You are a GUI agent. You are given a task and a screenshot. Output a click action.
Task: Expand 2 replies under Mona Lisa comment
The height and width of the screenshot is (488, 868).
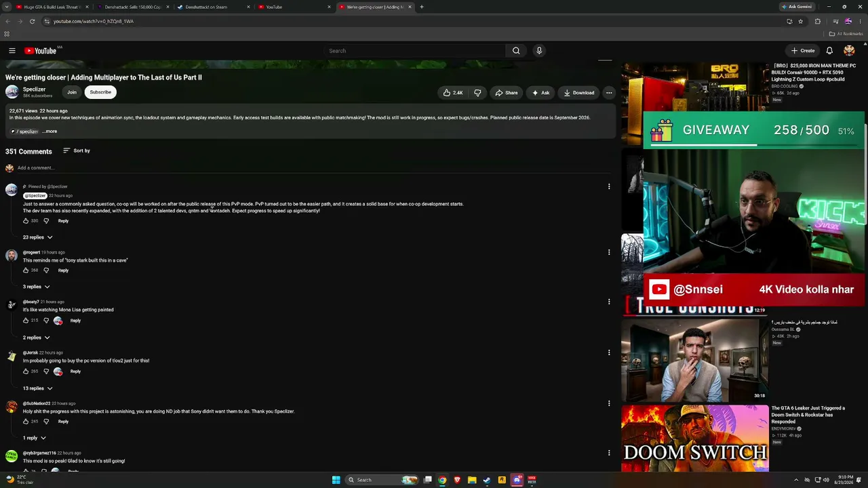[x=37, y=338]
